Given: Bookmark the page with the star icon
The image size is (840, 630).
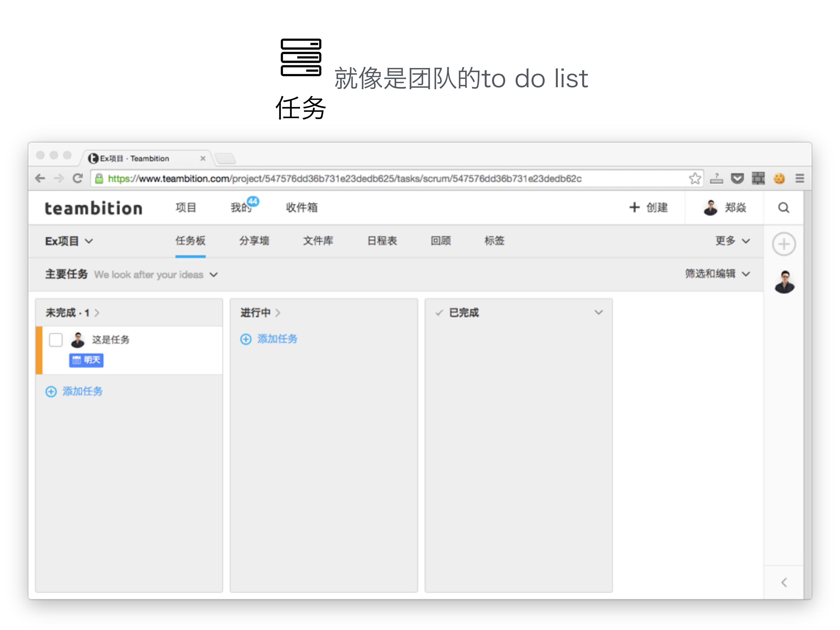Looking at the screenshot, I should coord(695,179).
